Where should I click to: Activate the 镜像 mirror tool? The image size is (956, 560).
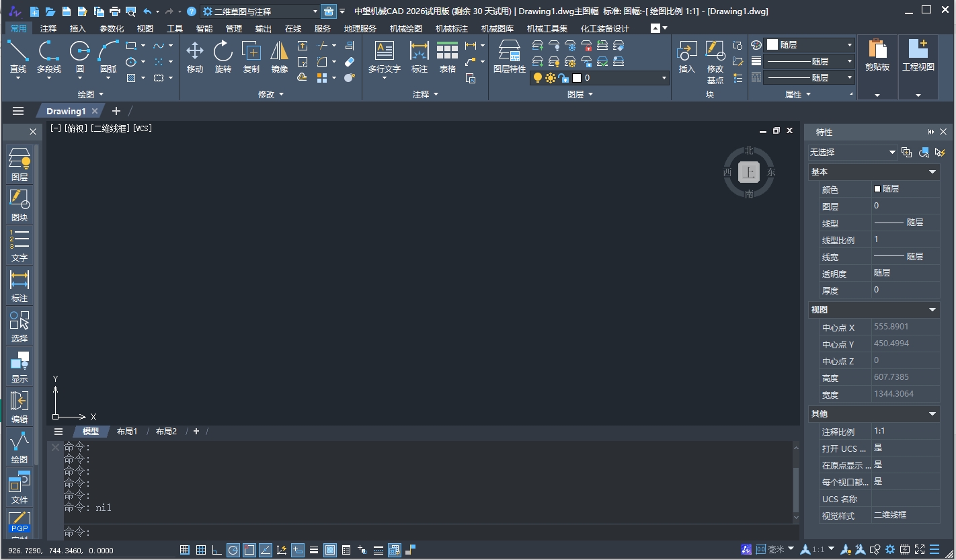pyautogui.click(x=280, y=56)
